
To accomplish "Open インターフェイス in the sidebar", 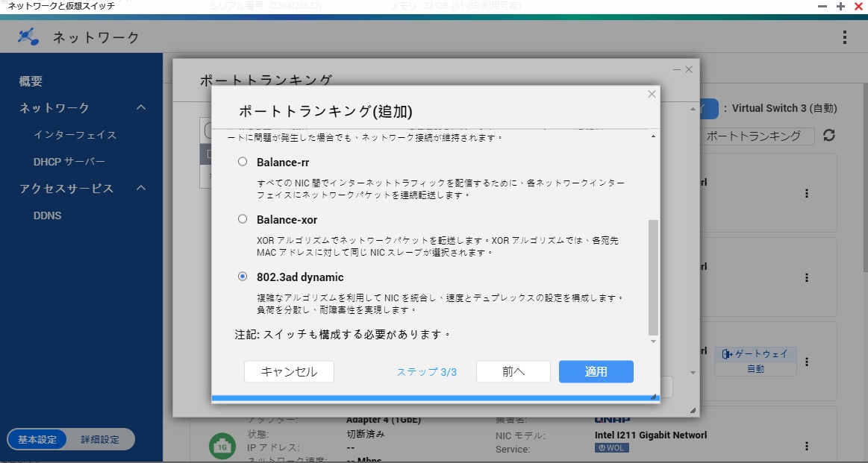I will tap(75, 135).
